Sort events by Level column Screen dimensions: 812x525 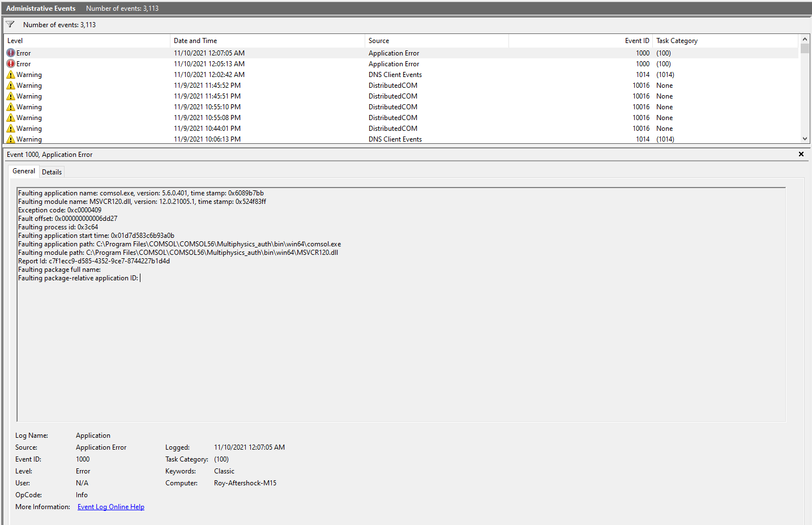[x=85, y=41]
